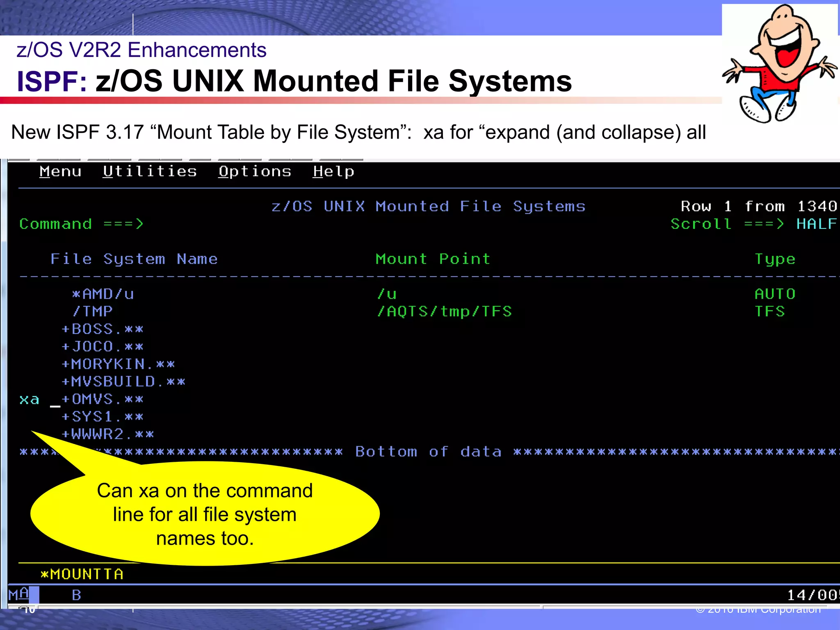Expand the +MVSBUILD.** group

[123, 382]
